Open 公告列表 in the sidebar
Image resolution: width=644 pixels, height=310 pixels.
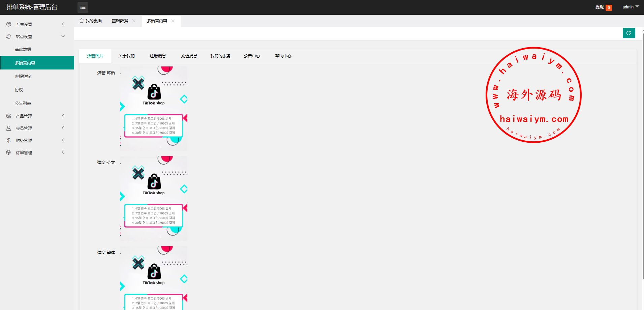pyautogui.click(x=23, y=104)
